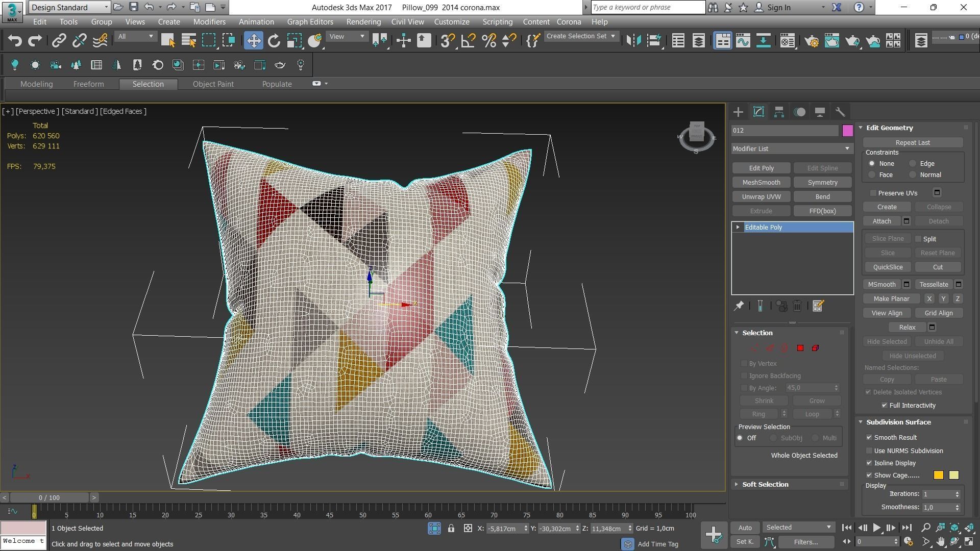Click the Undo arrow icon
This screenshot has width=980, height=551.
click(15, 41)
